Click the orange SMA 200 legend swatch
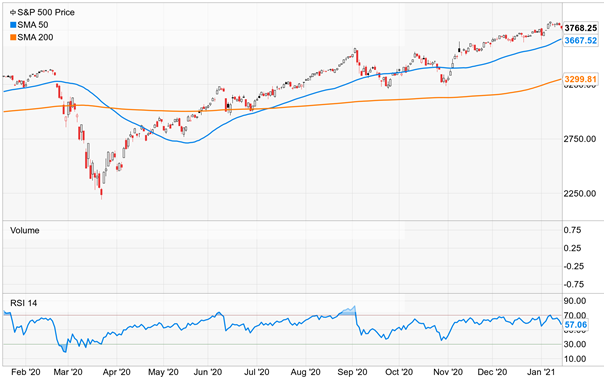This screenshot has width=604, height=378. click(x=13, y=37)
